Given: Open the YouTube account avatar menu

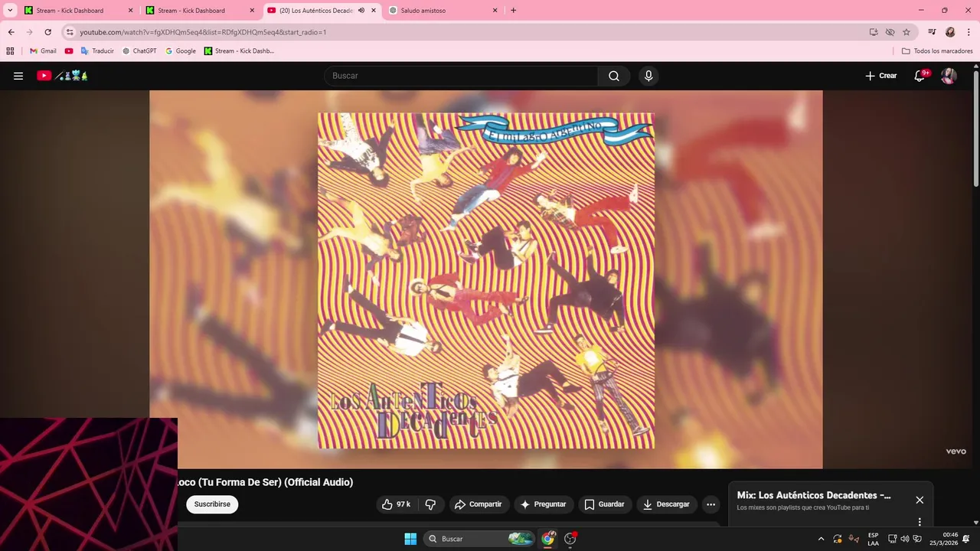Looking at the screenshot, I should pos(949,76).
